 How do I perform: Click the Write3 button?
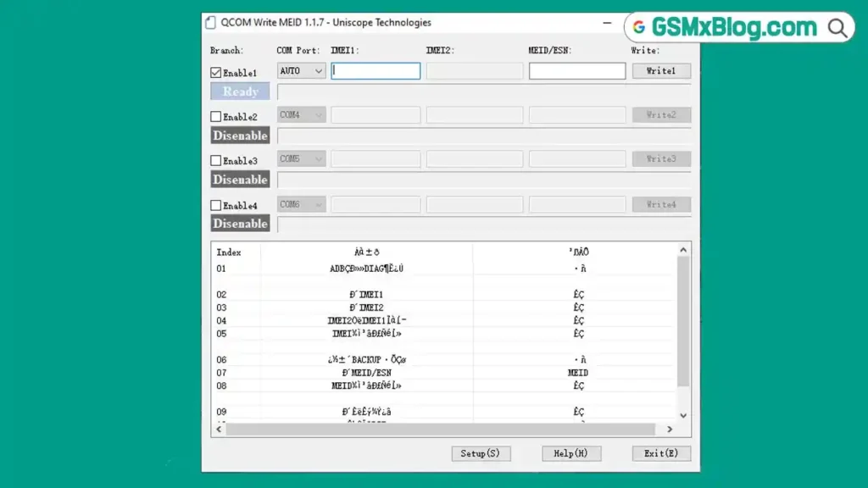[x=661, y=158]
